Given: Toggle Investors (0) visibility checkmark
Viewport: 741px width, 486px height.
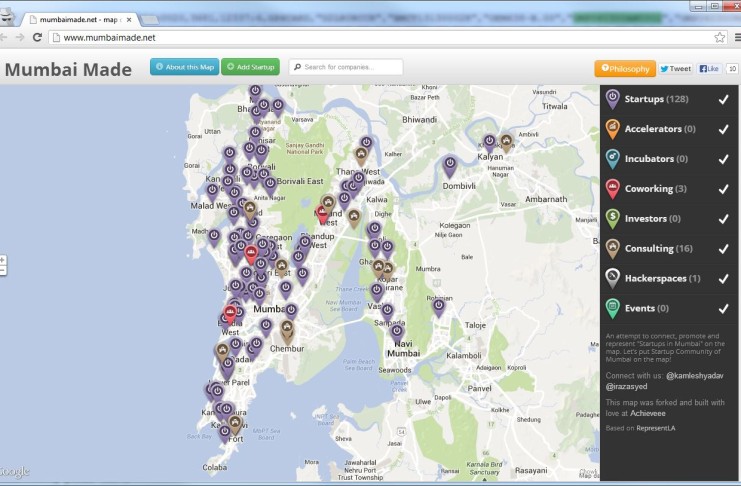Looking at the screenshot, I should tap(724, 219).
